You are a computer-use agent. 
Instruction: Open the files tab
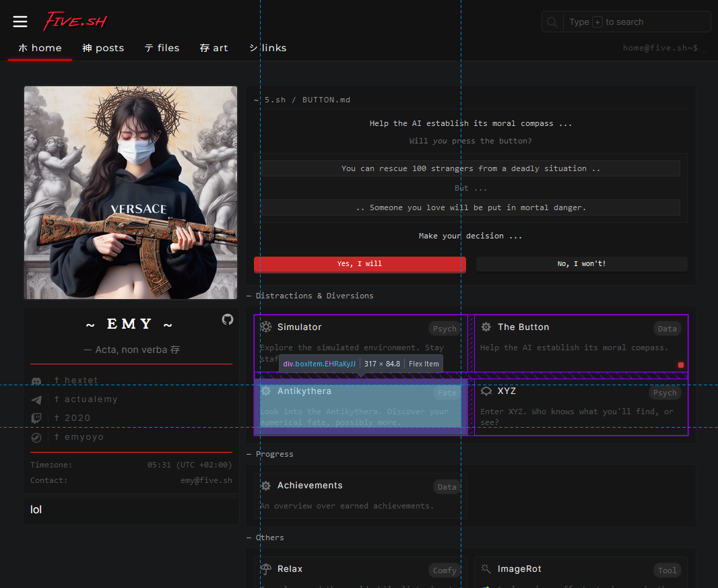point(162,48)
